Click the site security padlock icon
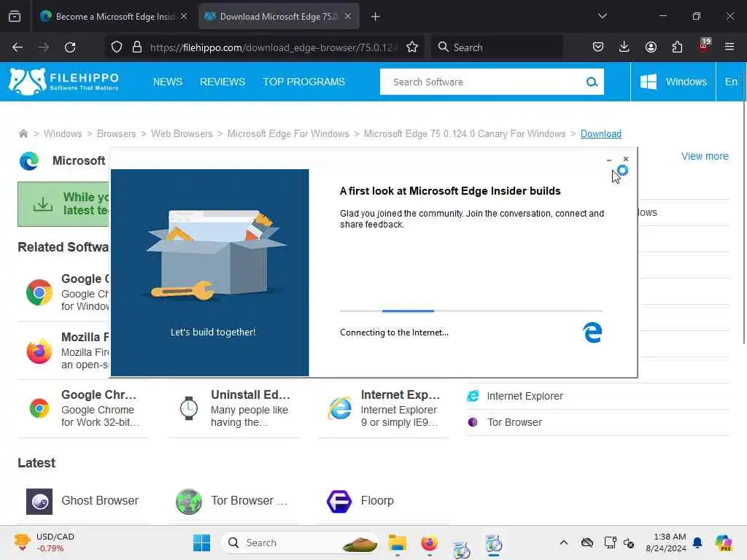 click(137, 47)
